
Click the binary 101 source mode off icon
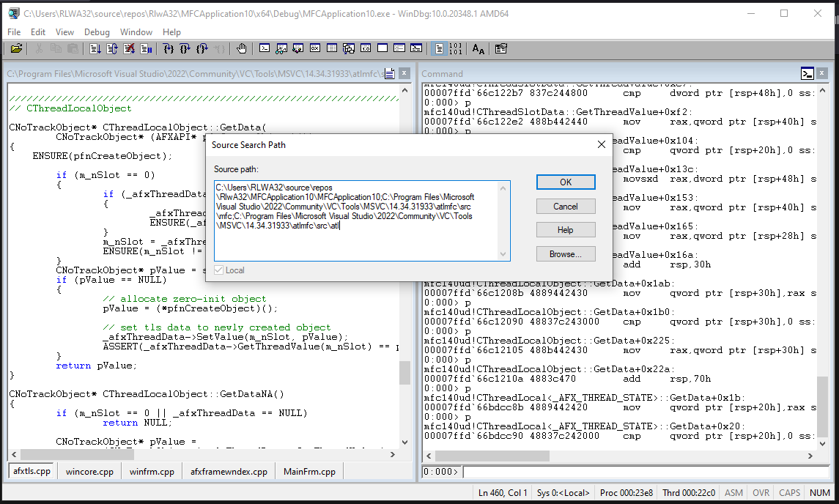(455, 49)
